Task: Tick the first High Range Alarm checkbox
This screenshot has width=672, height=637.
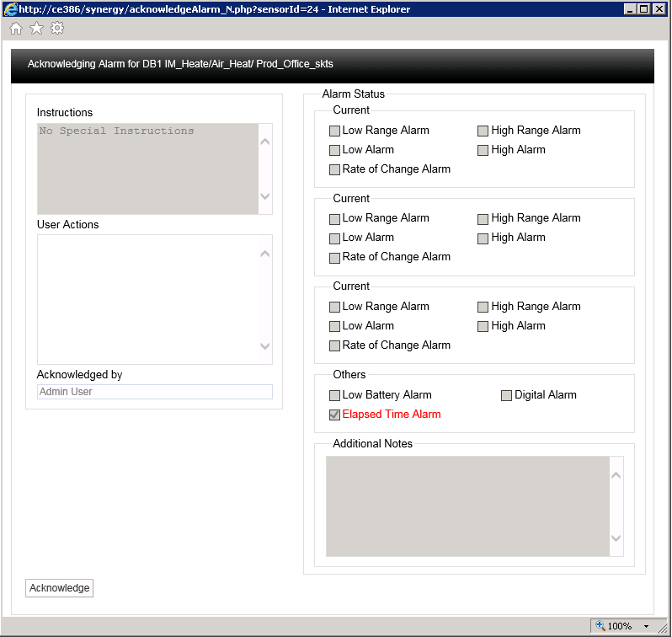Action: (483, 131)
